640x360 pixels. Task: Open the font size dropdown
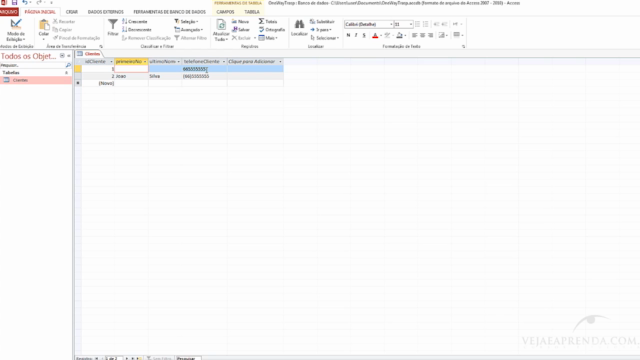[x=411, y=24]
